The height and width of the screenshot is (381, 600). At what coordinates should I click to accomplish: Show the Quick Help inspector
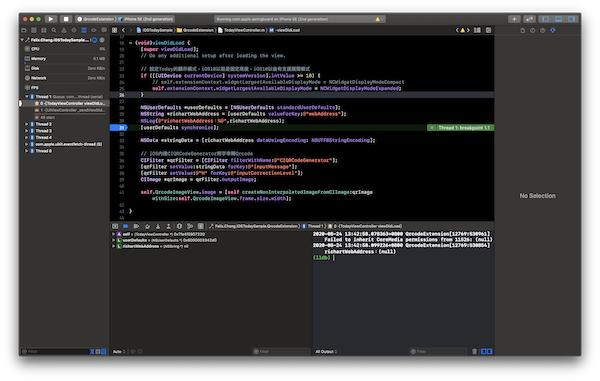tap(543, 30)
